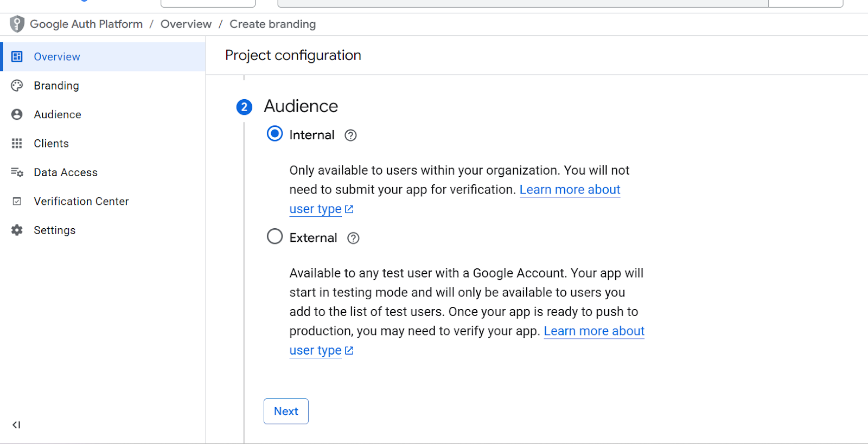Click the Data Access settings-list icon

click(17, 172)
